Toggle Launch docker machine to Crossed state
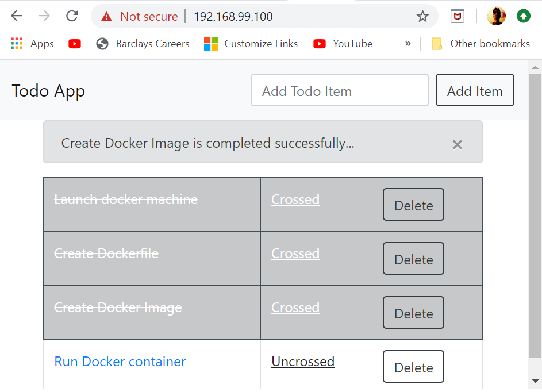Image resolution: width=542 pixels, height=392 pixels. click(x=295, y=199)
